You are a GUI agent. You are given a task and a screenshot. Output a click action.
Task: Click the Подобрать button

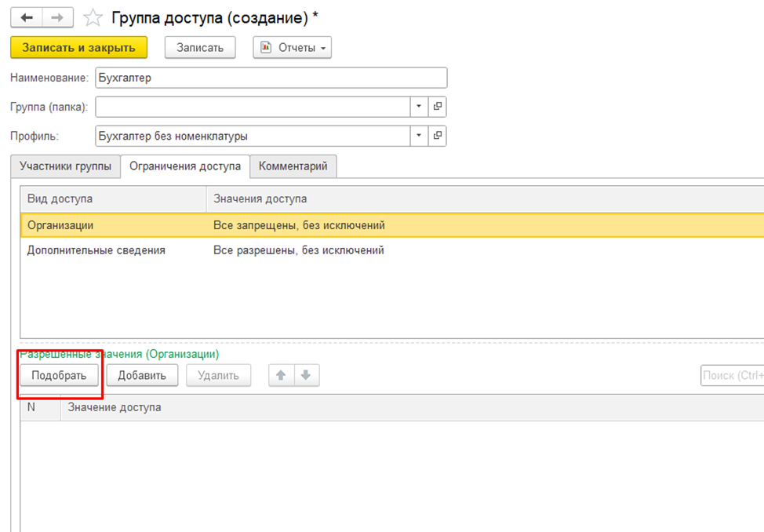59,376
